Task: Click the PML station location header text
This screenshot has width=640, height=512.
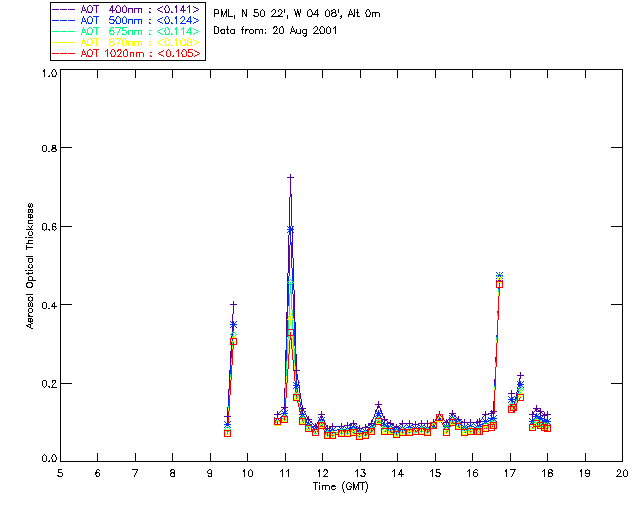Action: click(x=297, y=14)
